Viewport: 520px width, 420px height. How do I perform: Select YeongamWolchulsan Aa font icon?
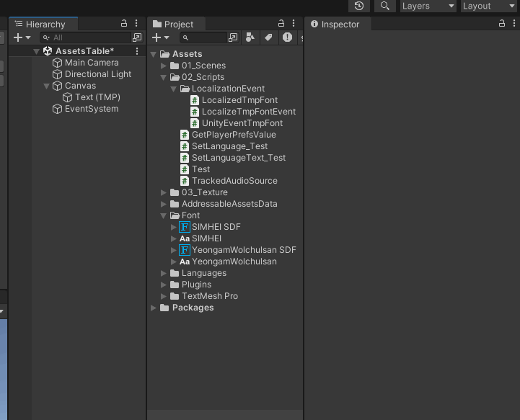tap(185, 262)
